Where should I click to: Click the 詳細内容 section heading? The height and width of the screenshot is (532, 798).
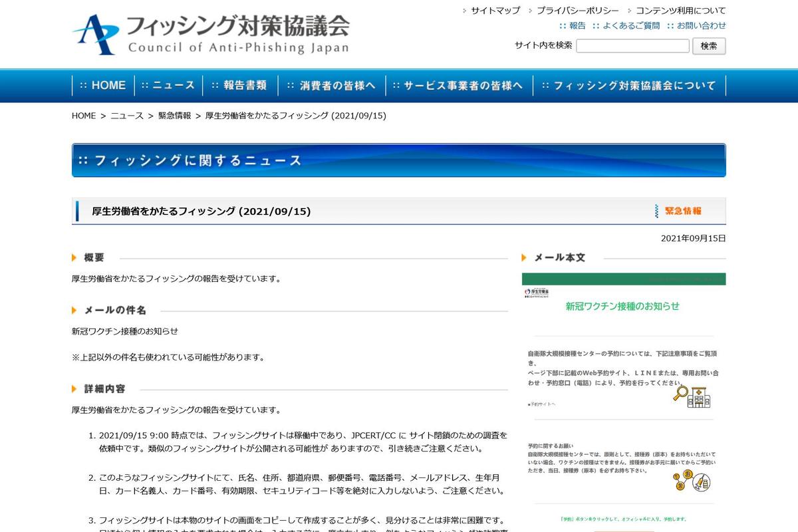[104, 388]
